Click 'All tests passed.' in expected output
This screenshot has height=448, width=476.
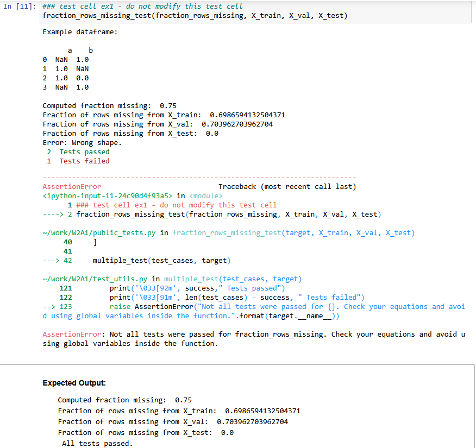coord(97,444)
